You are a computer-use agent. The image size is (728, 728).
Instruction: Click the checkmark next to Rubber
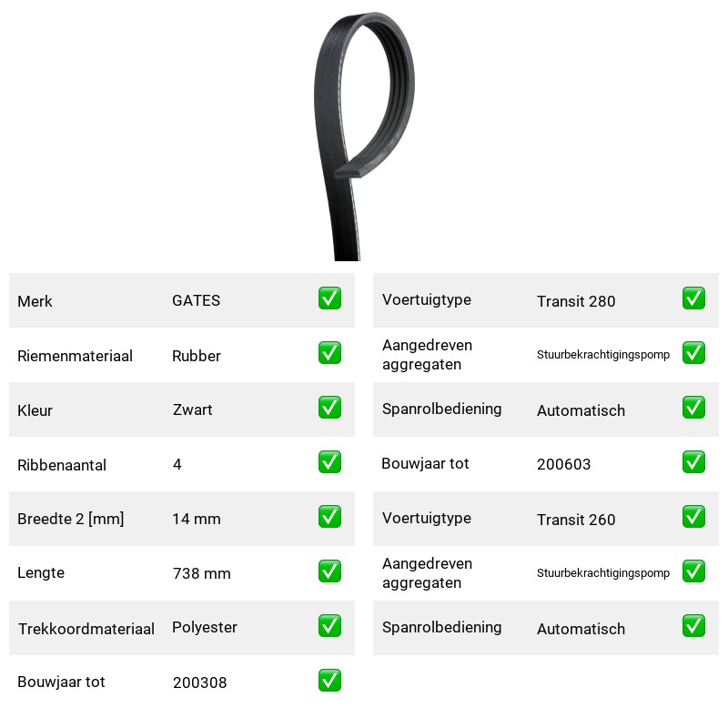pos(329,353)
